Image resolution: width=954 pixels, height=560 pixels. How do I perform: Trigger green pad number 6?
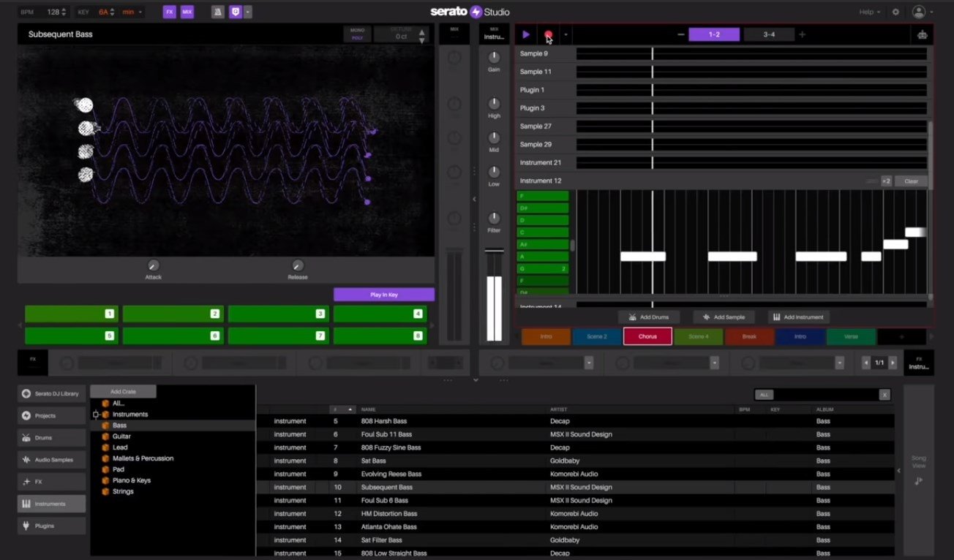(173, 336)
